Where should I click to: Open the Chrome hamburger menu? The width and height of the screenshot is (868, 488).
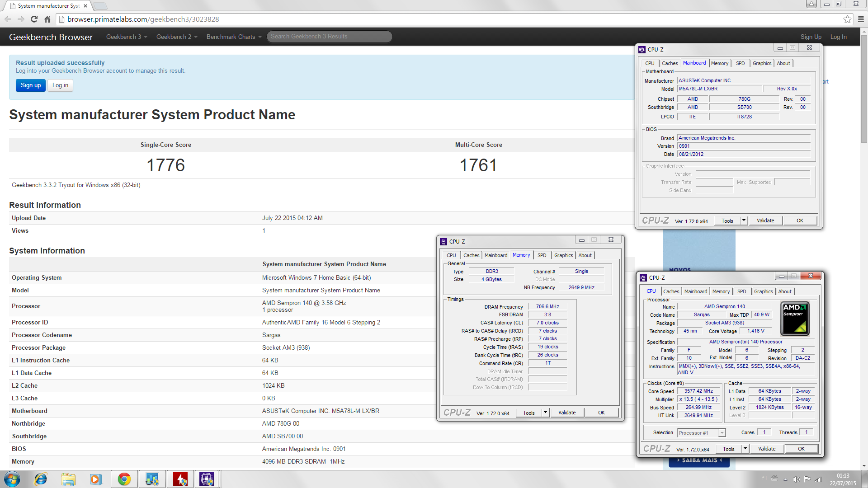861,19
